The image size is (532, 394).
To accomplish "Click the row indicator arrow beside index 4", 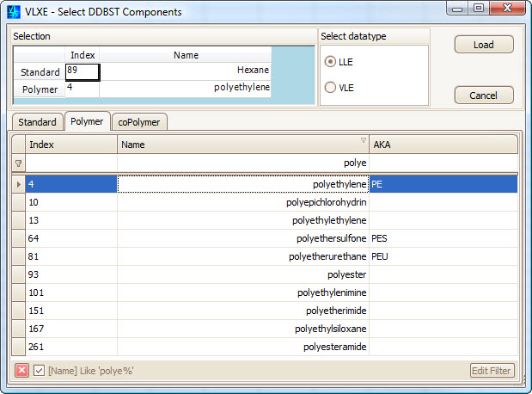I will [x=19, y=184].
